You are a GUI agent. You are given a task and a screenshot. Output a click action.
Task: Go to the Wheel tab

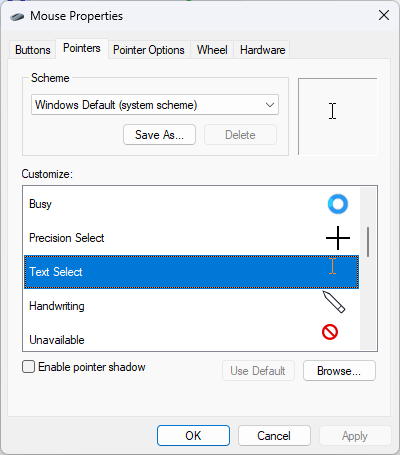(x=212, y=50)
